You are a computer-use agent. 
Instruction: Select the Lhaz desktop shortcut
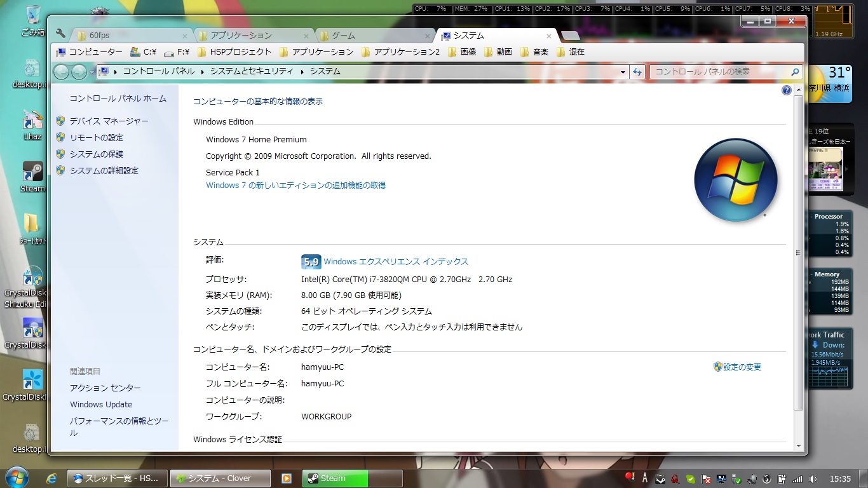pyautogui.click(x=32, y=125)
